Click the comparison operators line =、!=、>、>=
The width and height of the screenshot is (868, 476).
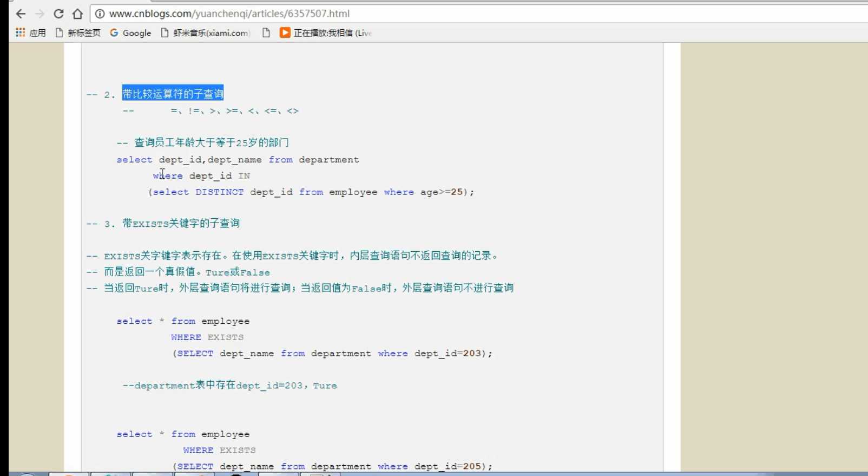pos(234,111)
